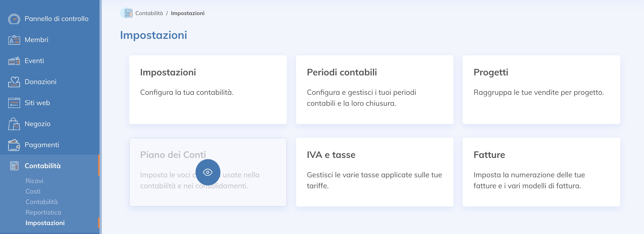The width and height of the screenshot is (644, 234).
Task: Open the Progetti card
Action: 541,90
